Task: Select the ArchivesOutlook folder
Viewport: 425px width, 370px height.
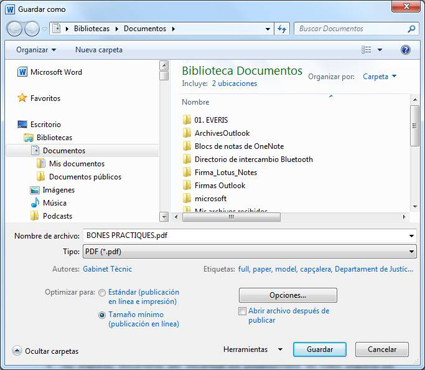Action: [x=216, y=133]
